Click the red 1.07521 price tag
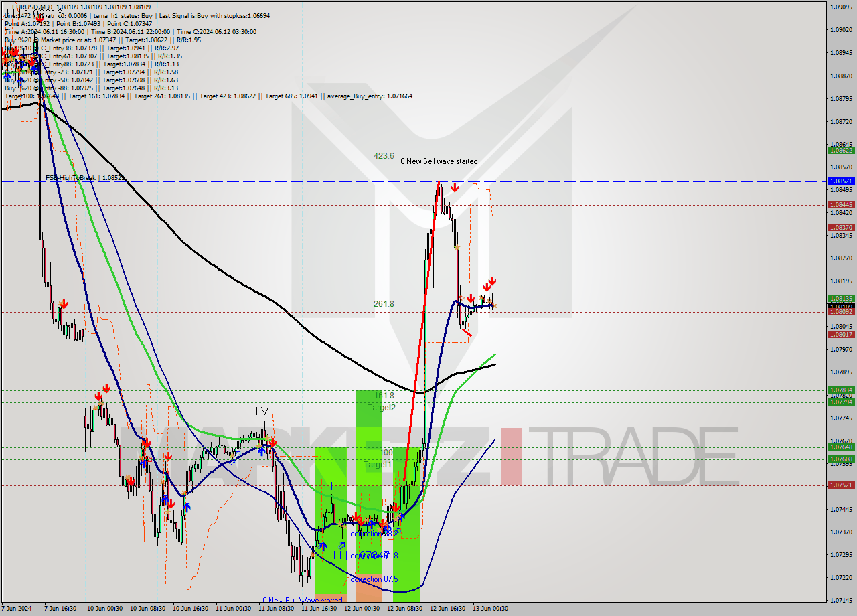The width and height of the screenshot is (857, 616). (842, 485)
